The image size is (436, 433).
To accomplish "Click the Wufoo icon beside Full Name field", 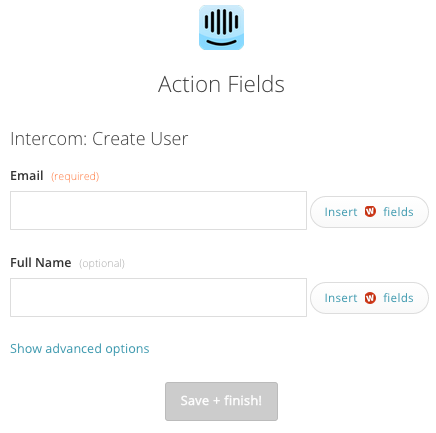I will (370, 298).
